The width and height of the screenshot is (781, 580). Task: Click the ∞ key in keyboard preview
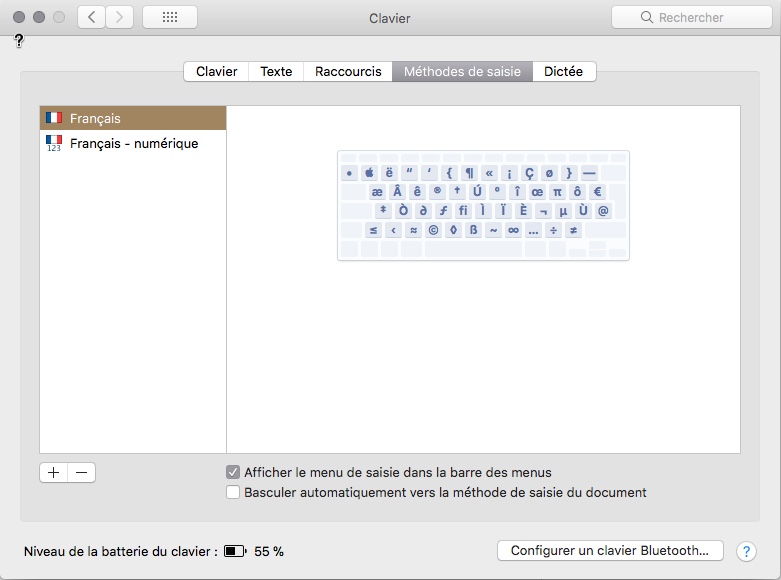[513, 230]
